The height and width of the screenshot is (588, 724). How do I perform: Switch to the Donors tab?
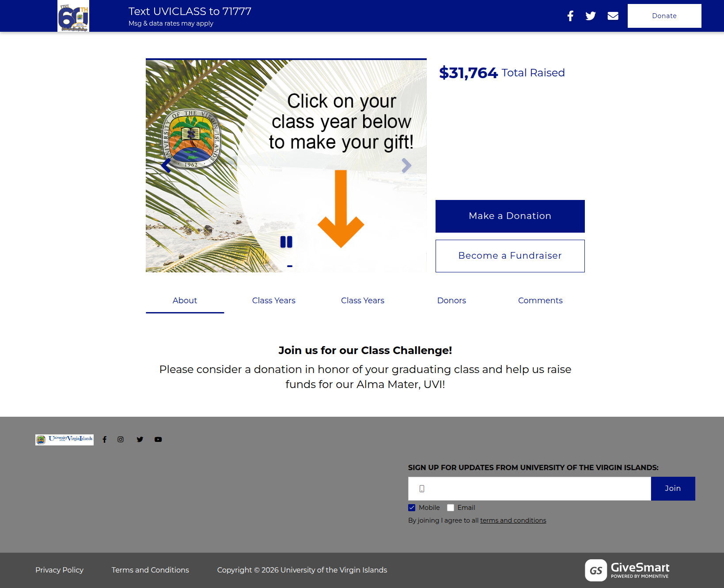[451, 301]
